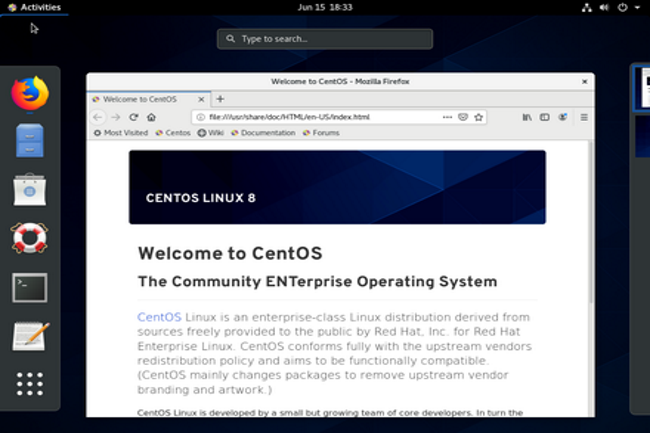Open a new tab with plus button

(220, 99)
